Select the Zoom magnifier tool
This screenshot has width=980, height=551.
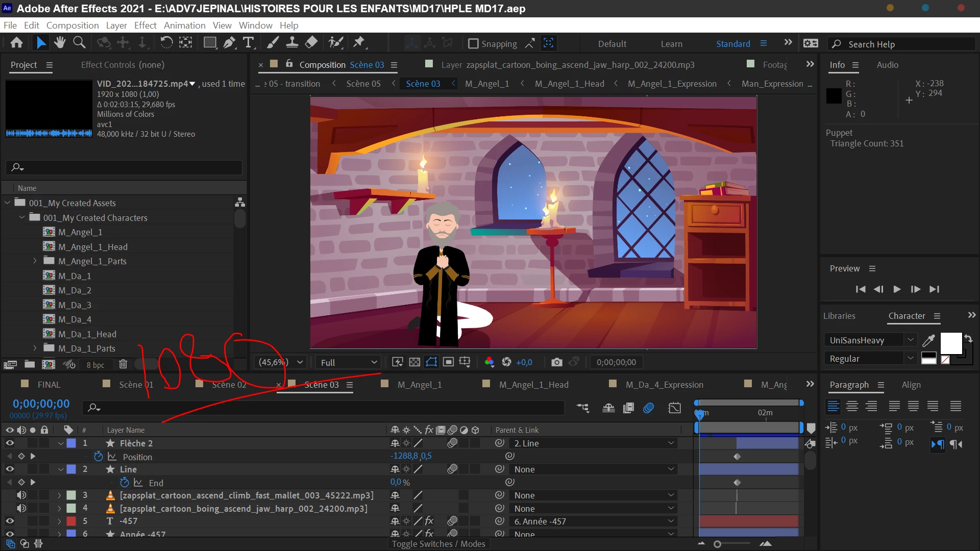pyautogui.click(x=79, y=43)
